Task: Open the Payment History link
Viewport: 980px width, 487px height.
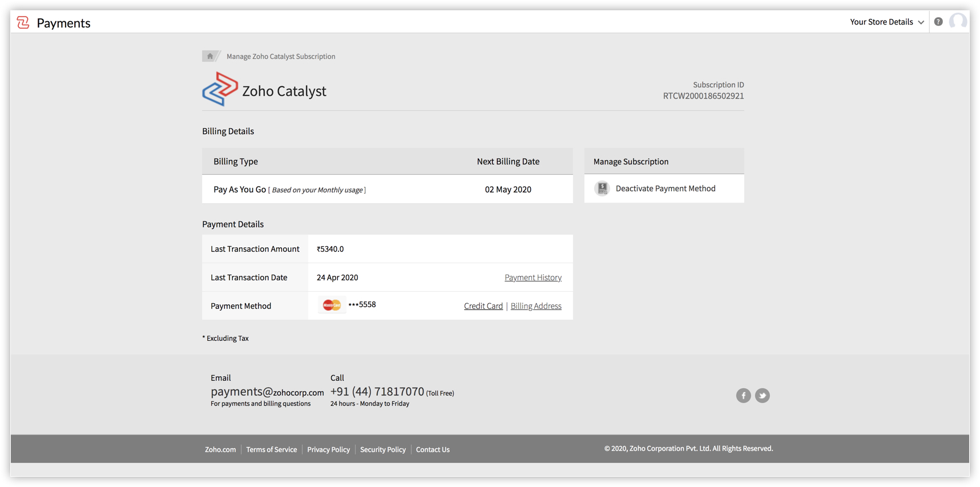Action: tap(533, 277)
